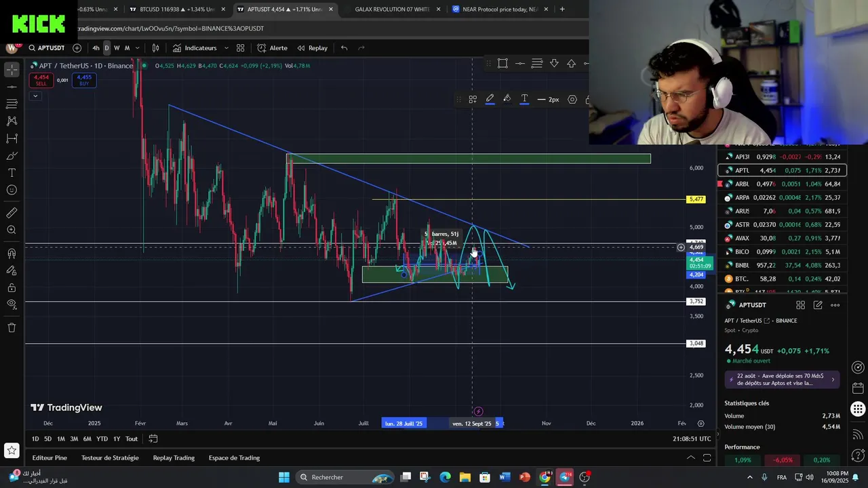Select the ruler measure tool

click(12, 213)
